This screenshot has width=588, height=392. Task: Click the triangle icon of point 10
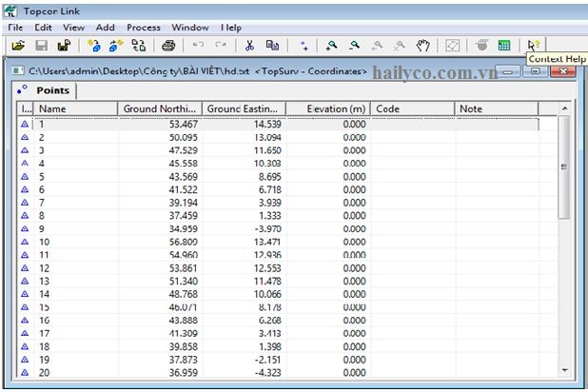[x=25, y=242]
